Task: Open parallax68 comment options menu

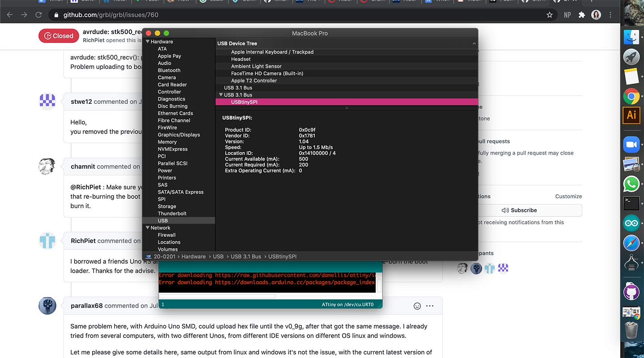Action: point(430,306)
